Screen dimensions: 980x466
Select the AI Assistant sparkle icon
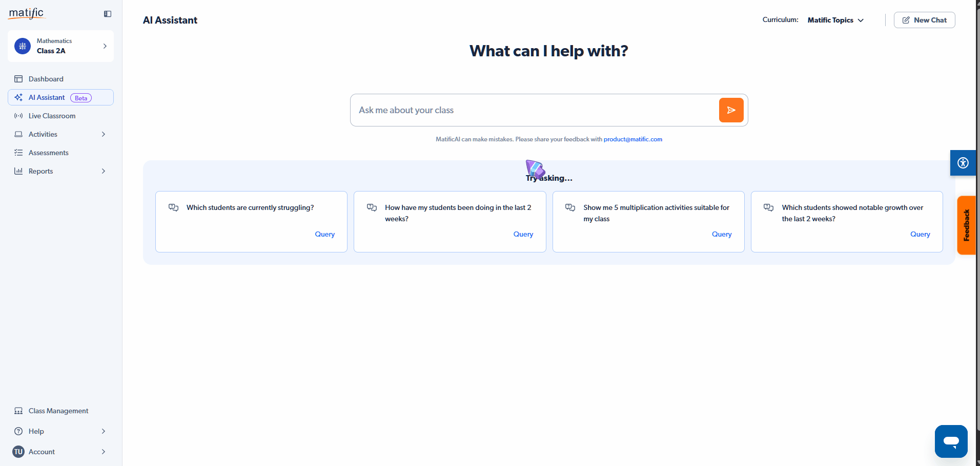pyautogui.click(x=18, y=97)
